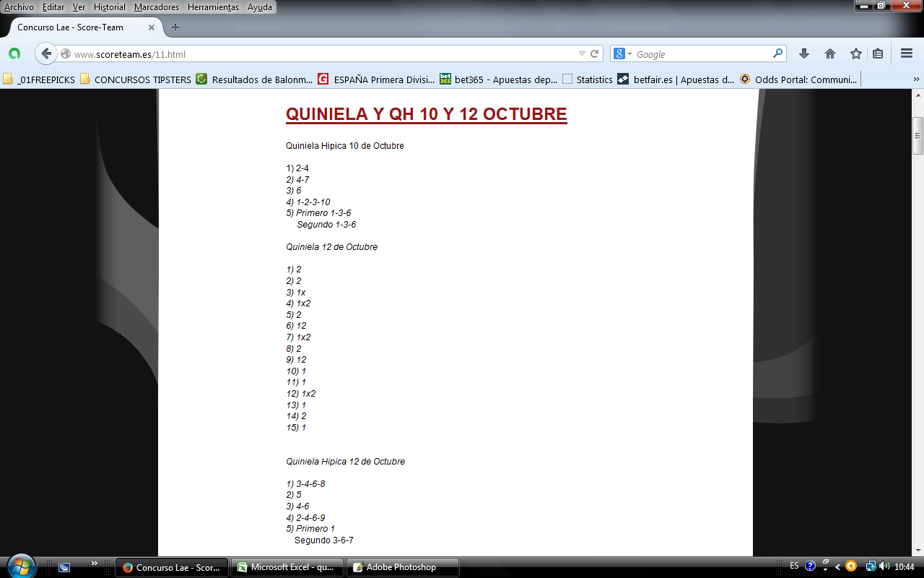Click the line 'Segundo 1-3-6'

(x=326, y=225)
